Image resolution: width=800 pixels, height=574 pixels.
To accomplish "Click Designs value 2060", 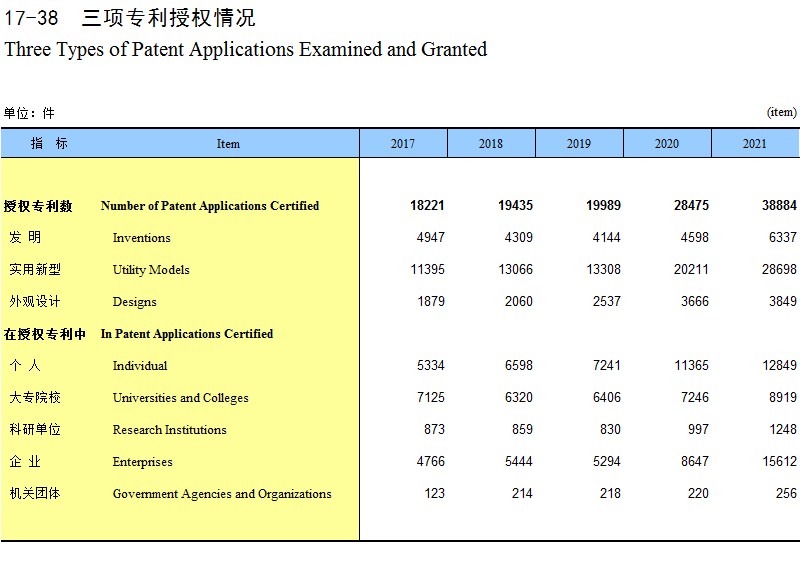I will tap(519, 302).
